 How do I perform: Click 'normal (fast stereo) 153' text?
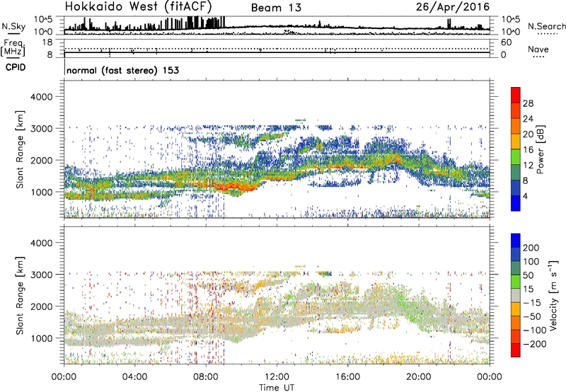coord(122,70)
